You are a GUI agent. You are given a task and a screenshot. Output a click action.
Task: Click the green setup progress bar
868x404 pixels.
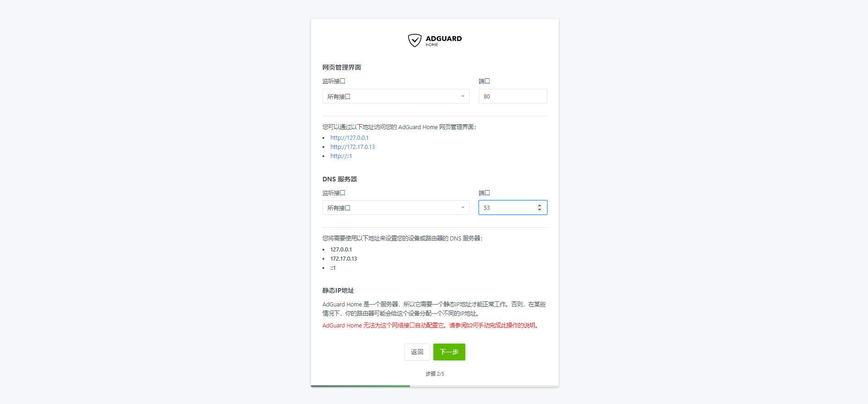coord(360,386)
